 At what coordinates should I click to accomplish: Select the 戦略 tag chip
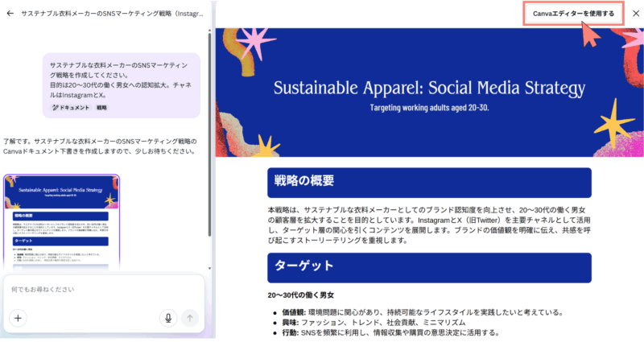click(x=102, y=107)
